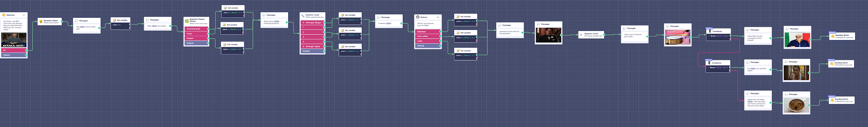868x127 pixels.
Task: Select the envelope icon of Question: Email block
Action: [581, 35]
